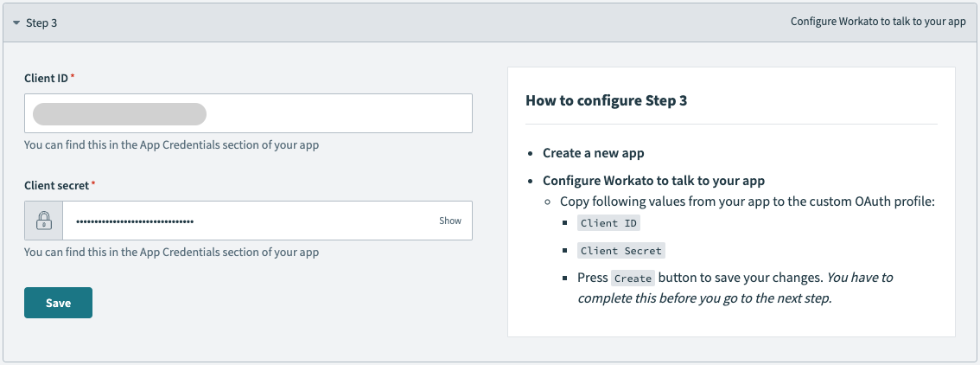Viewport: 980px width, 365px height.
Task: Click the hint text under Client ID field
Action: [171, 145]
